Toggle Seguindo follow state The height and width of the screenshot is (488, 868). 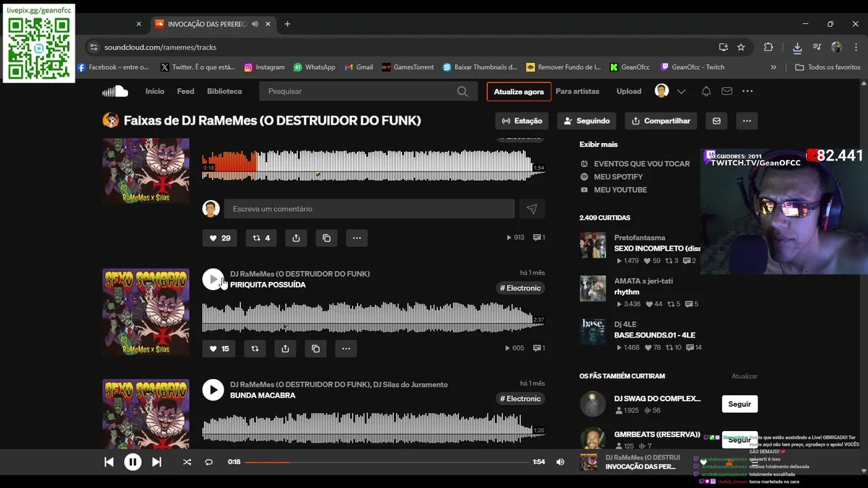pyautogui.click(x=587, y=121)
